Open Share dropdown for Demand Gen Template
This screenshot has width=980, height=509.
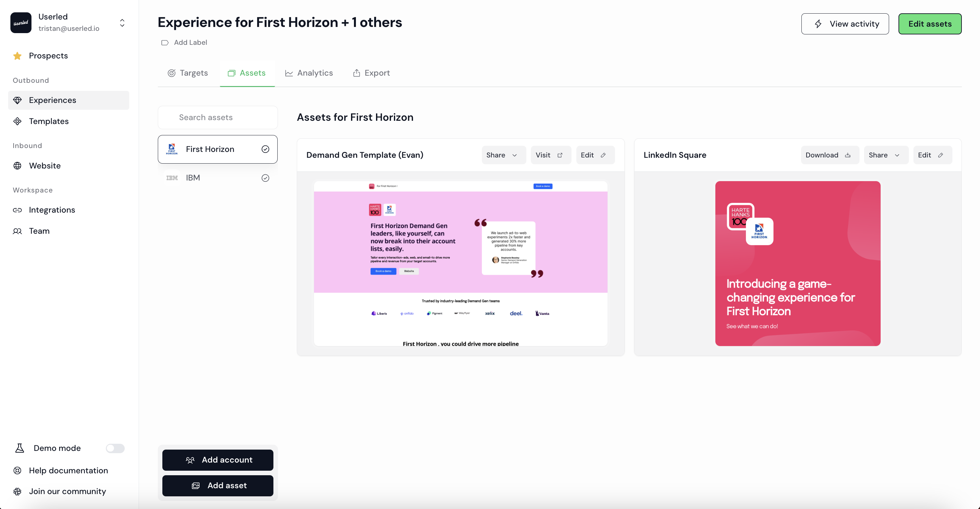point(503,155)
